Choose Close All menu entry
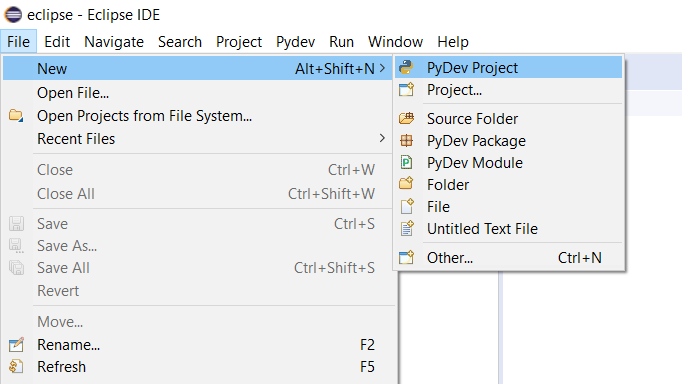 pos(197,194)
